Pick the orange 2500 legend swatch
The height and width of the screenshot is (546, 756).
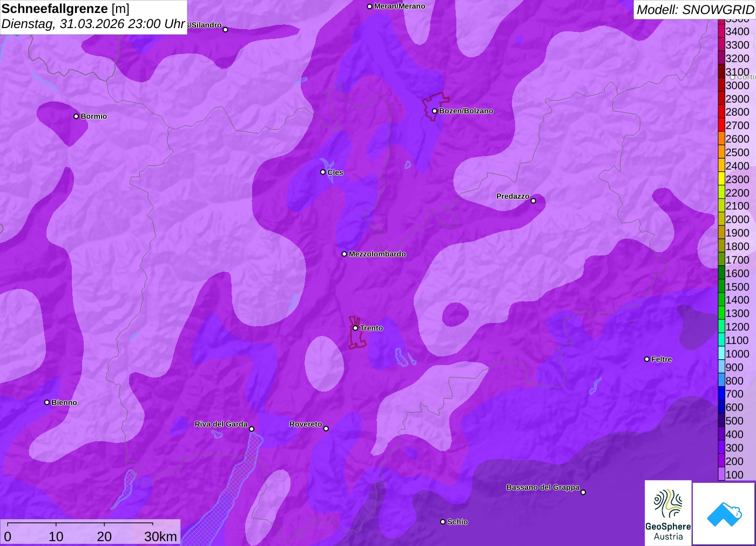click(x=721, y=152)
